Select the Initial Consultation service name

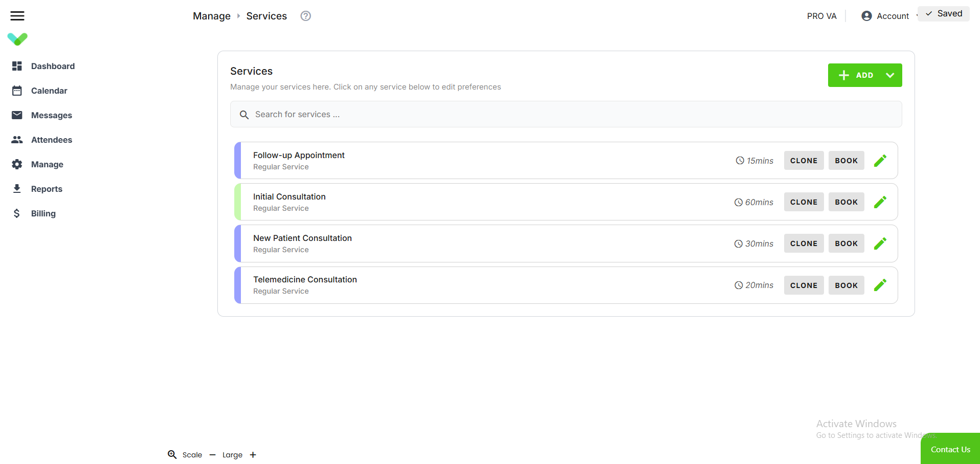pyautogui.click(x=289, y=196)
